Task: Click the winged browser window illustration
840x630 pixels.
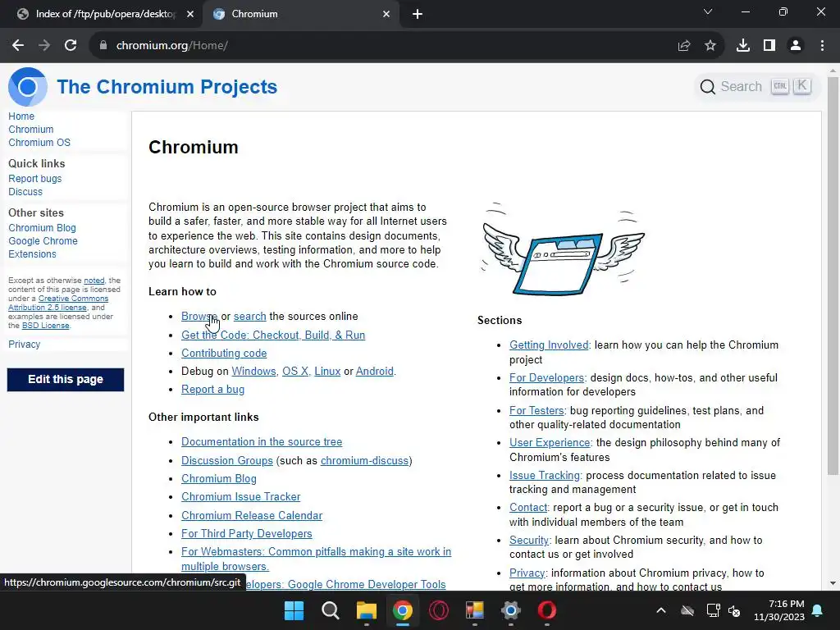Action: coord(563,249)
